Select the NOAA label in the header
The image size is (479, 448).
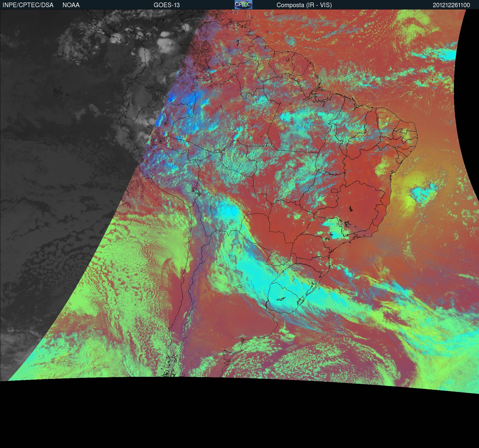pyautogui.click(x=71, y=5)
